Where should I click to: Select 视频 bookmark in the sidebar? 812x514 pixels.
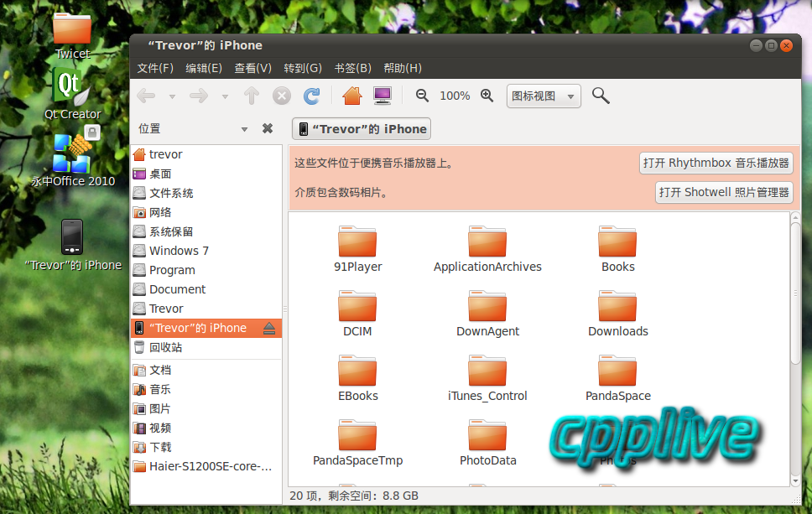coord(206,428)
